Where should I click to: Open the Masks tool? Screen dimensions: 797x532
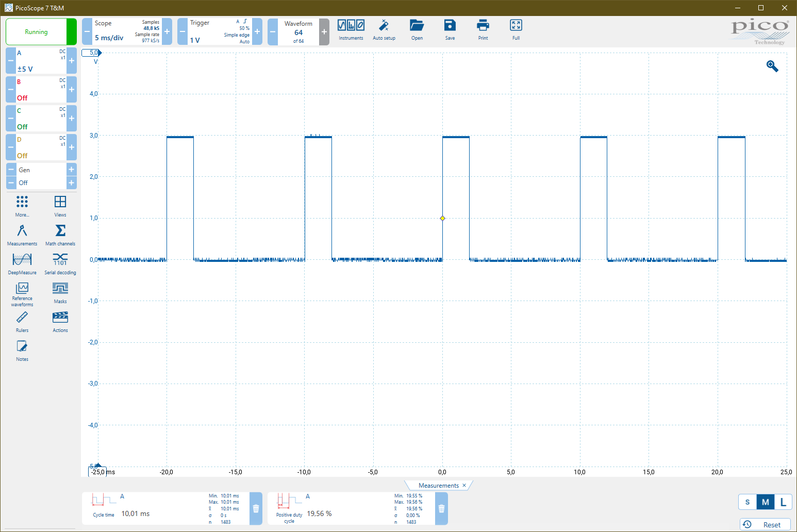[60, 292]
